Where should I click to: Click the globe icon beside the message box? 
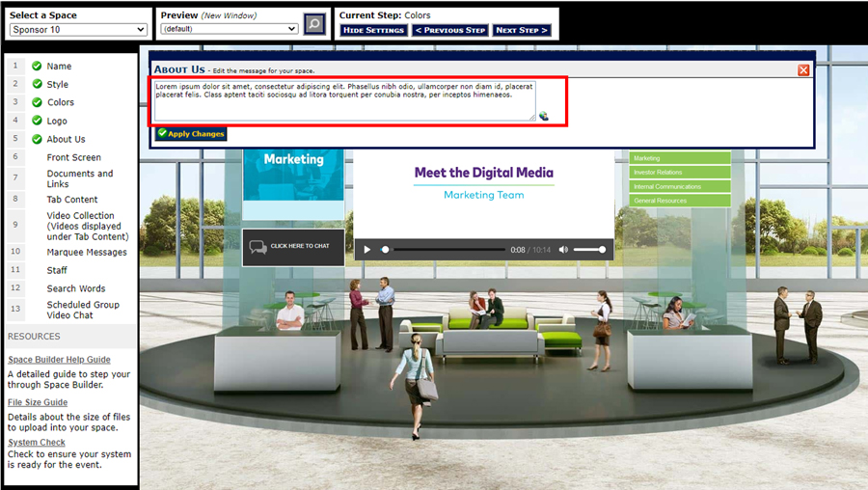tap(543, 116)
